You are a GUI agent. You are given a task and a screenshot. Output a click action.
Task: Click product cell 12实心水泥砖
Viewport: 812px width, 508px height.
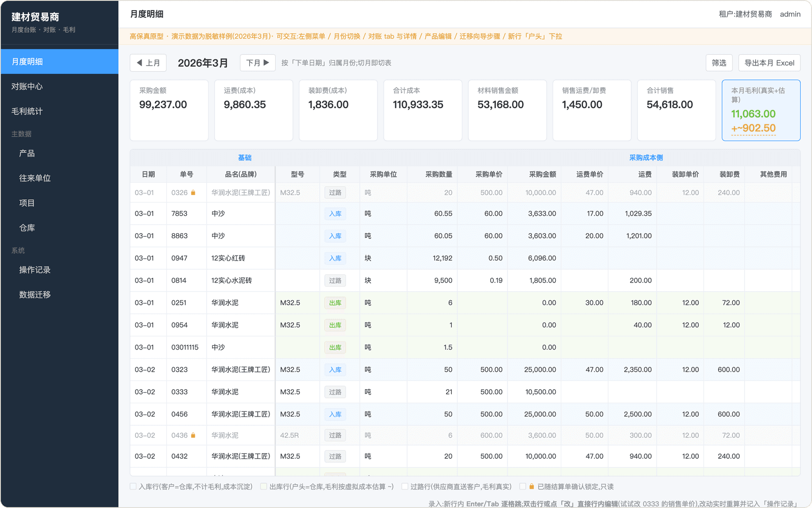pyautogui.click(x=241, y=280)
